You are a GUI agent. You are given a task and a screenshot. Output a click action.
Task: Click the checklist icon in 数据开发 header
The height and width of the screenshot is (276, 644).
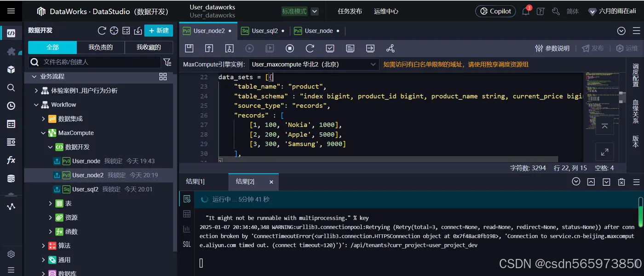coord(126,30)
